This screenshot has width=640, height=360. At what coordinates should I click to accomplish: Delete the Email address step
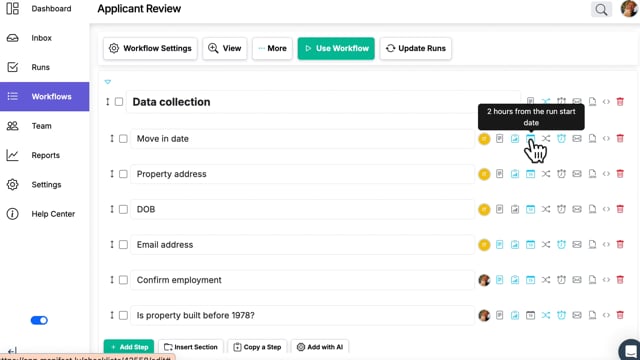tap(620, 244)
